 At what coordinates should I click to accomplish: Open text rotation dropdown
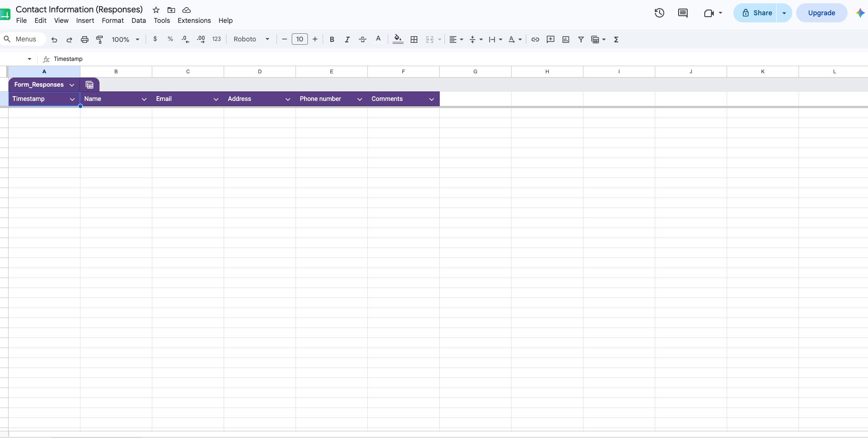(515, 40)
